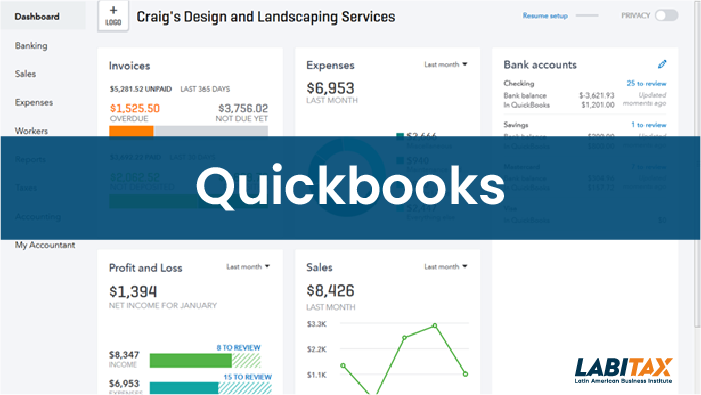This screenshot has height=395, width=701.
Task: Click the LABITAX logo
Action: [x=623, y=370]
